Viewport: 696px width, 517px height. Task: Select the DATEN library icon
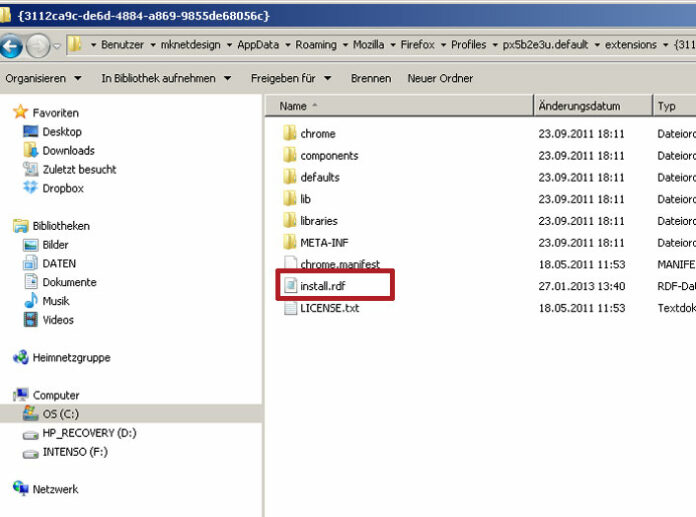pyautogui.click(x=30, y=263)
